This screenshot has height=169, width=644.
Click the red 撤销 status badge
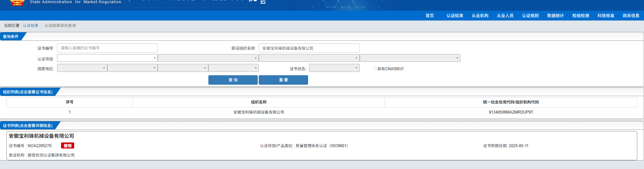coord(67,145)
